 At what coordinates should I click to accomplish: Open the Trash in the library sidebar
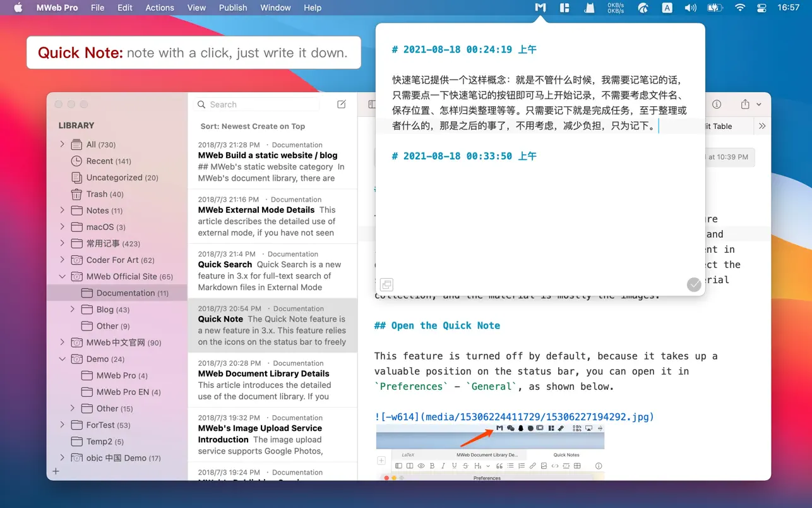click(104, 194)
